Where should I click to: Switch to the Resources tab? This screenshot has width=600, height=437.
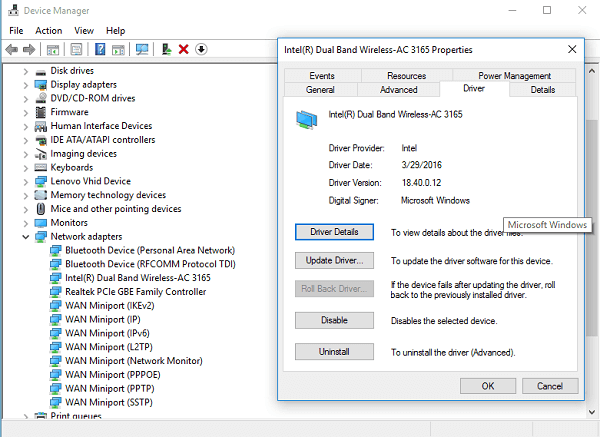406,76
